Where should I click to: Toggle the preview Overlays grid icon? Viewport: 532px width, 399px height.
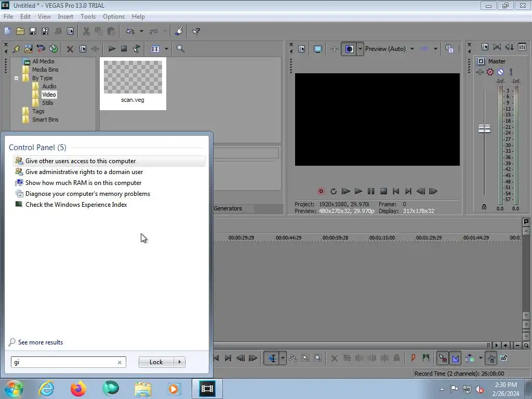424,49
